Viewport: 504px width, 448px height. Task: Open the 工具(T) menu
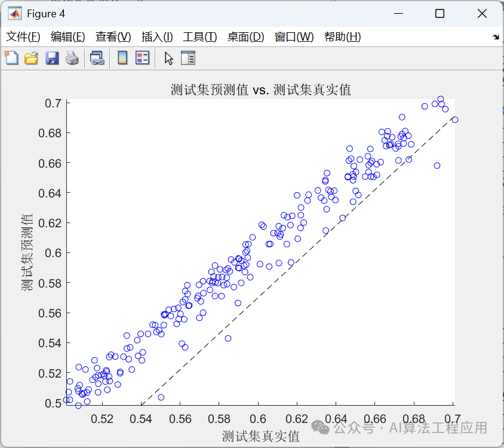pyautogui.click(x=200, y=36)
